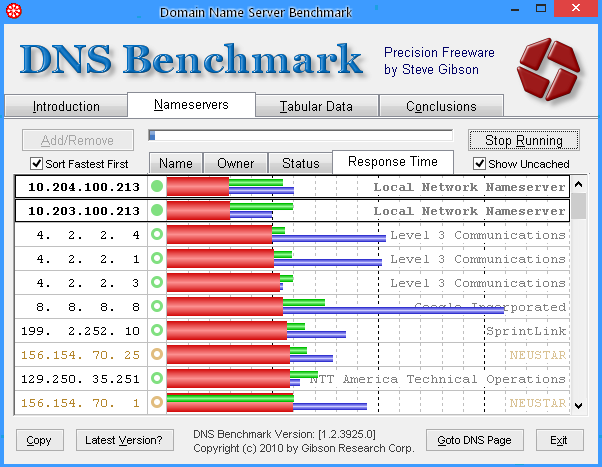Click Google Incorporated owner label

click(490, 306)
